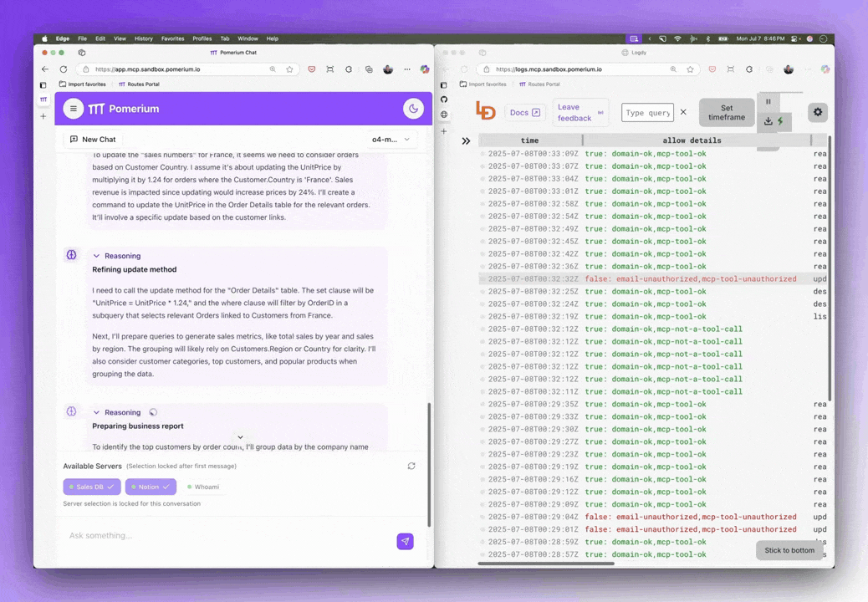Open globe tab in Logdy window sidebar
This screenshot has height=602, width=868.
[444, 115]
